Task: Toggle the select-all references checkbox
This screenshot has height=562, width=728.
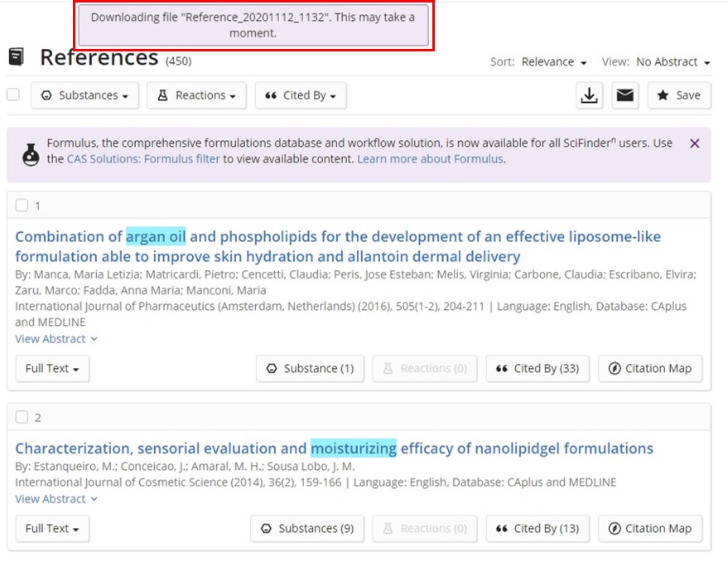Action: click(13, 94)
